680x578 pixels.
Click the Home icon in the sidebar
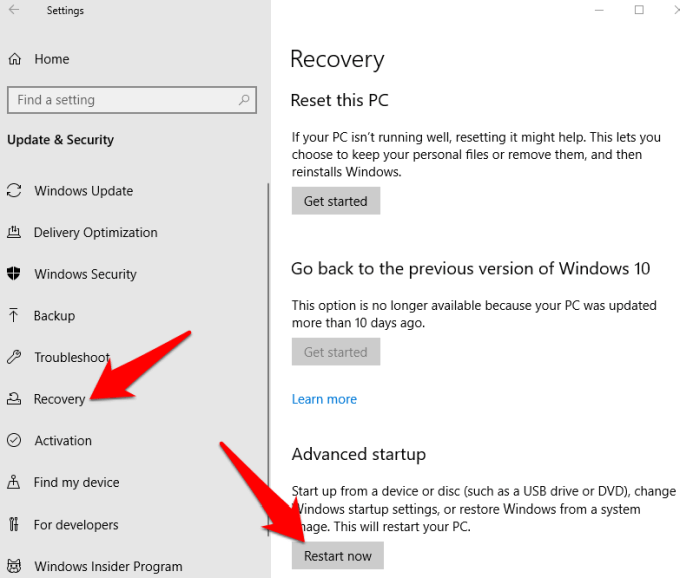tap(15, 59)
